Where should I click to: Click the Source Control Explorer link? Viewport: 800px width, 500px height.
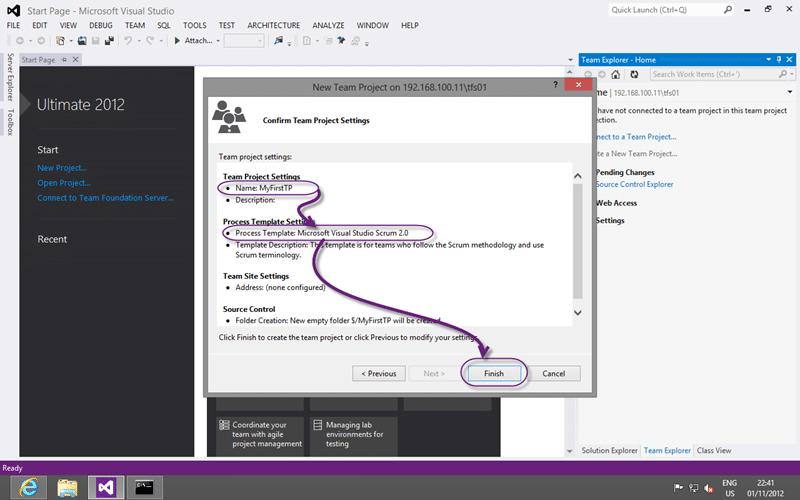[635, 184]
